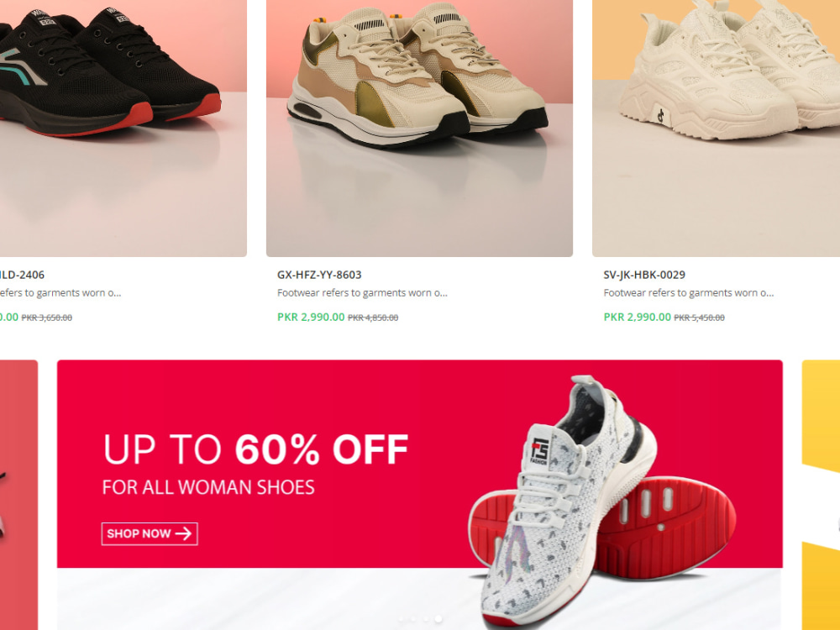
Task: Click the arrow icon in Shop Now
Action: [x=183, y=533]
